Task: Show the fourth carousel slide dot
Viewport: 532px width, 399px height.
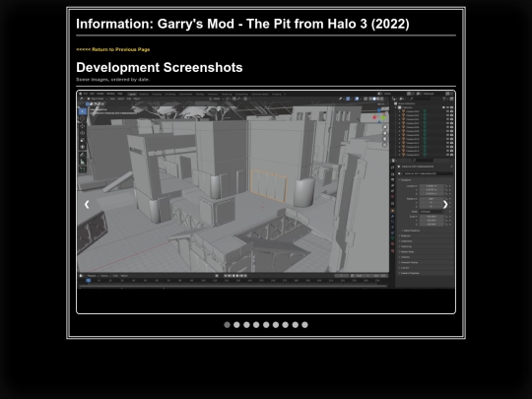Action: (256, 325)
